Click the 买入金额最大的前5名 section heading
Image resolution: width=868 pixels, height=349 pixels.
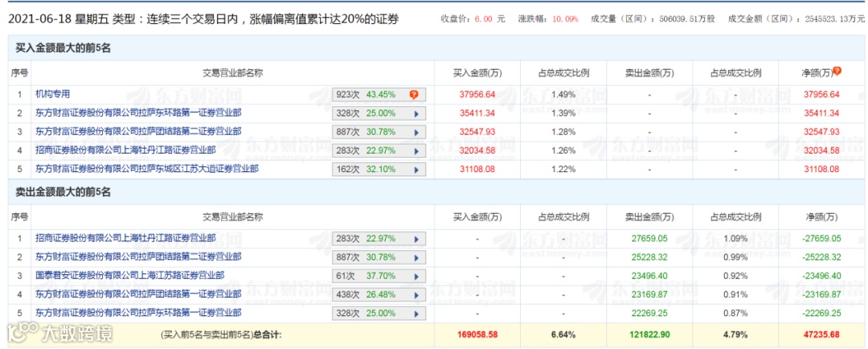click(x=63, y=49)
